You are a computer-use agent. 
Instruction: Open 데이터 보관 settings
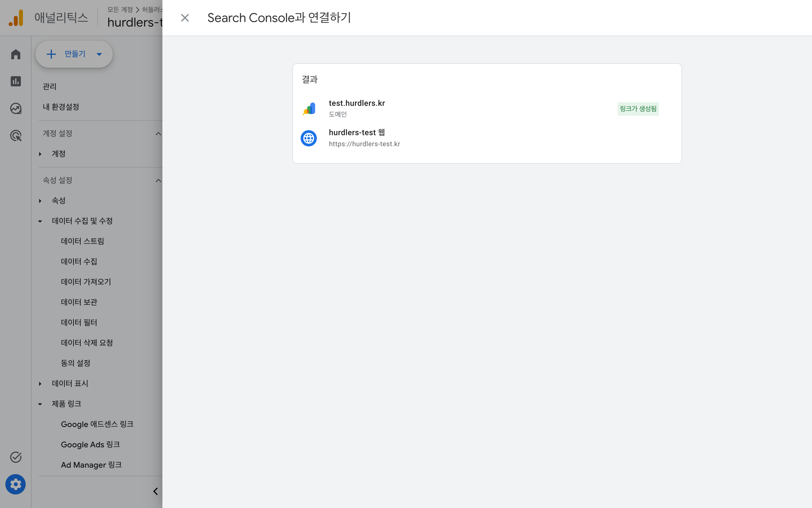(x=79, y=302)
